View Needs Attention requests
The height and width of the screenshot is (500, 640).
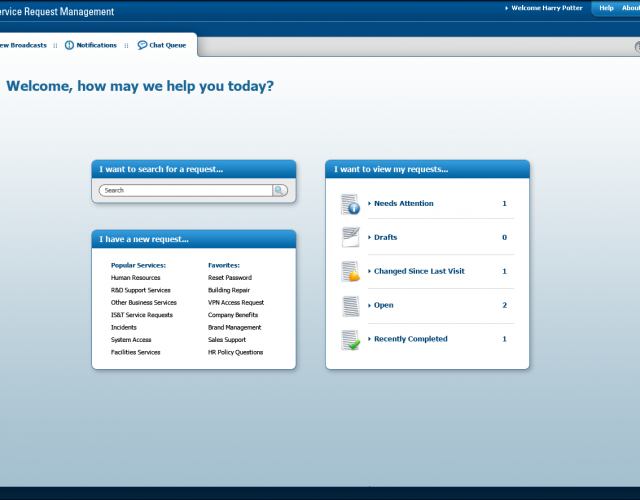pos(404,203)
